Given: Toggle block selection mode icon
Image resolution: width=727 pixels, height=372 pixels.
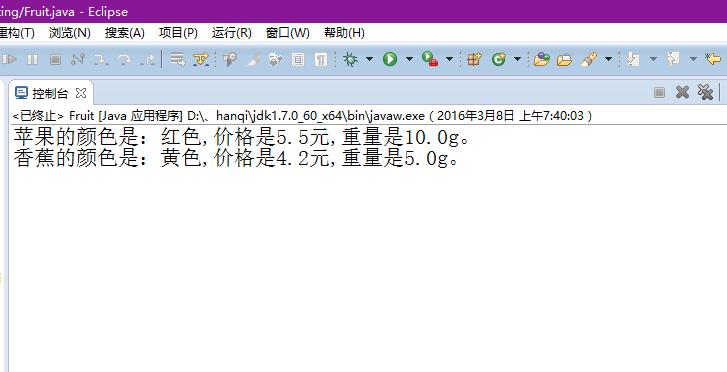Looking at the screenshot, I should click(x=298, y=59).
